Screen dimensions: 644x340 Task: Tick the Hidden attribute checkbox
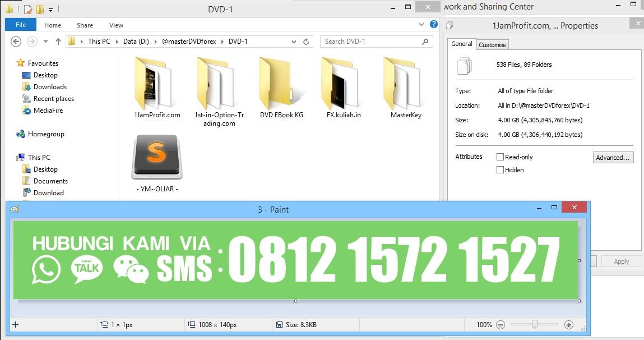click(501, 170)
